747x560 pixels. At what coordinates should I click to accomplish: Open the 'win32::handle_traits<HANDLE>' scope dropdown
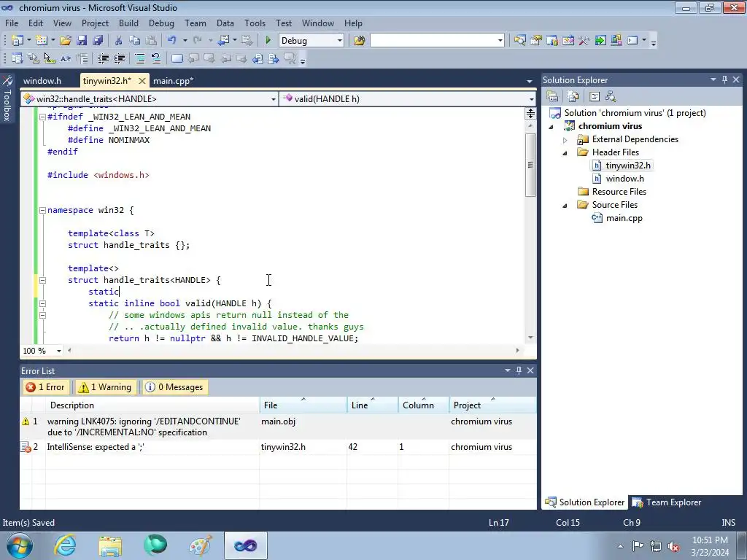coord(273,99)
